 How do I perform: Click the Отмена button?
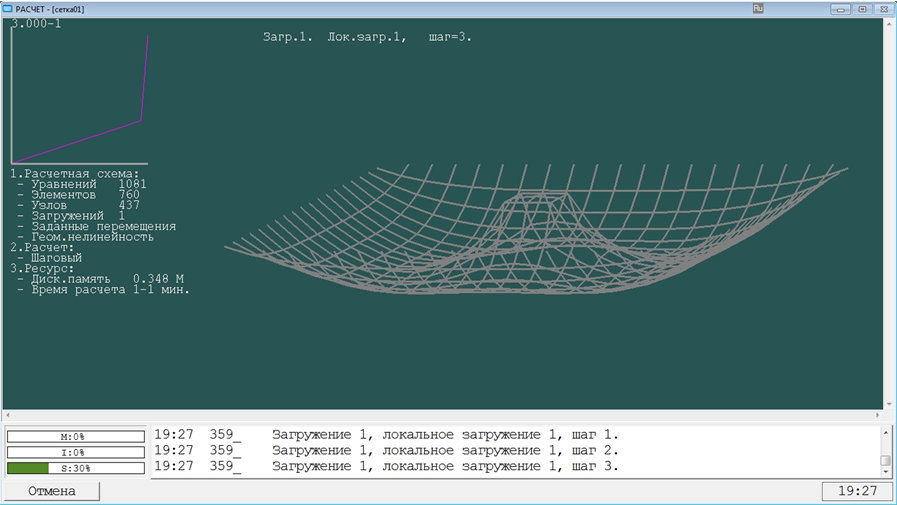[x=51, y=491]
